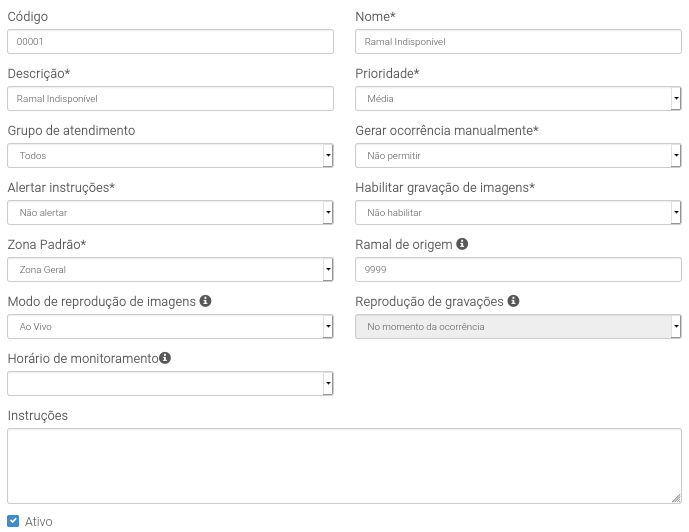The image size is (689, 532).
Task: Expand Modo de reprodução de imagens dropdown
Action: tap(170, 326)
